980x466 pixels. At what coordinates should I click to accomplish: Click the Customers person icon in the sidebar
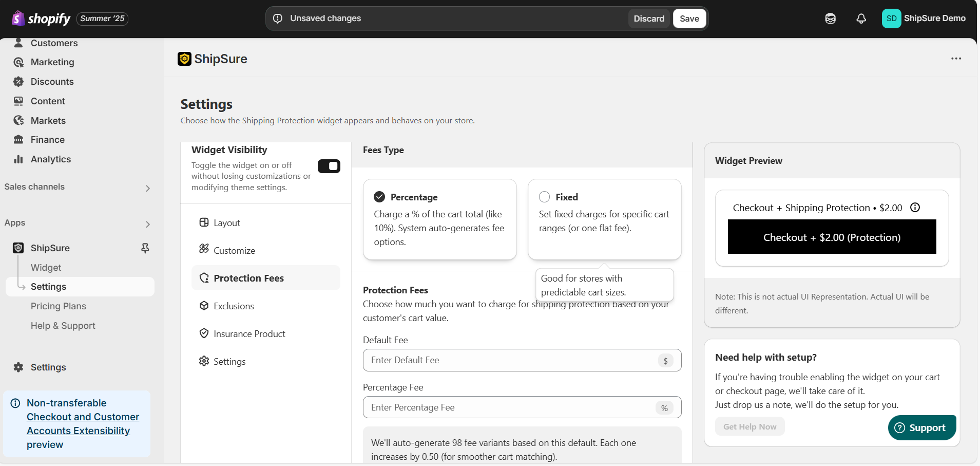(x=18, y=43)
